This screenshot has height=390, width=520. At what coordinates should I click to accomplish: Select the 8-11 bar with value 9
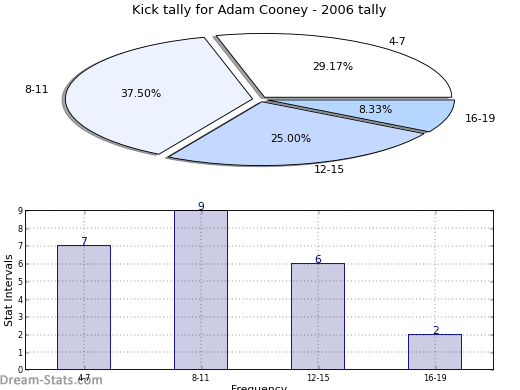coord(201,290)
